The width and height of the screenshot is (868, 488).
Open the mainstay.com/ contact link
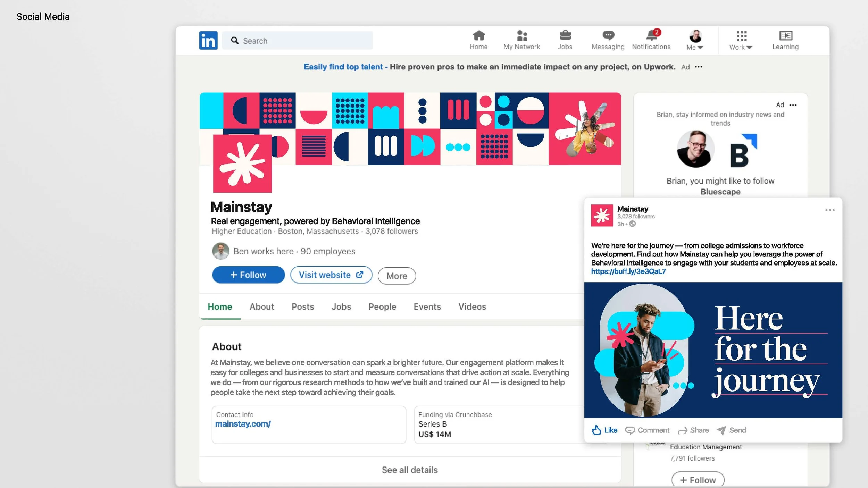(243, 424)
